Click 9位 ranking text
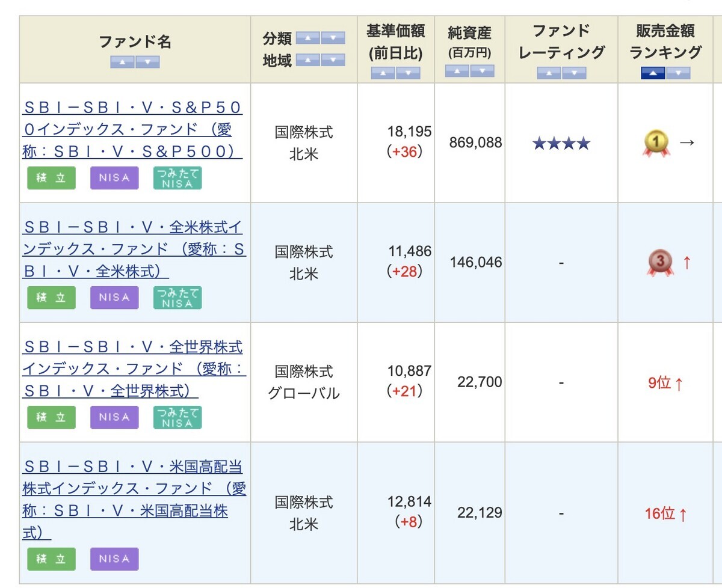Screen dimensions: 722x588 (659, 383)
